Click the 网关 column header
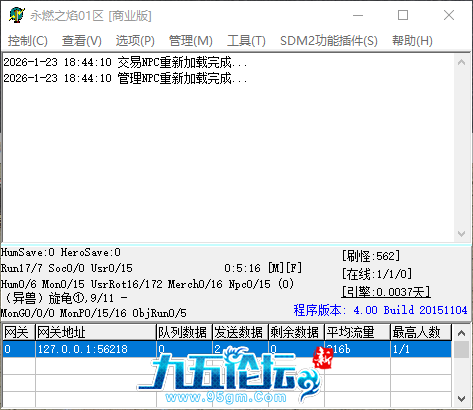Screen dimensions: 473x410 19,332
